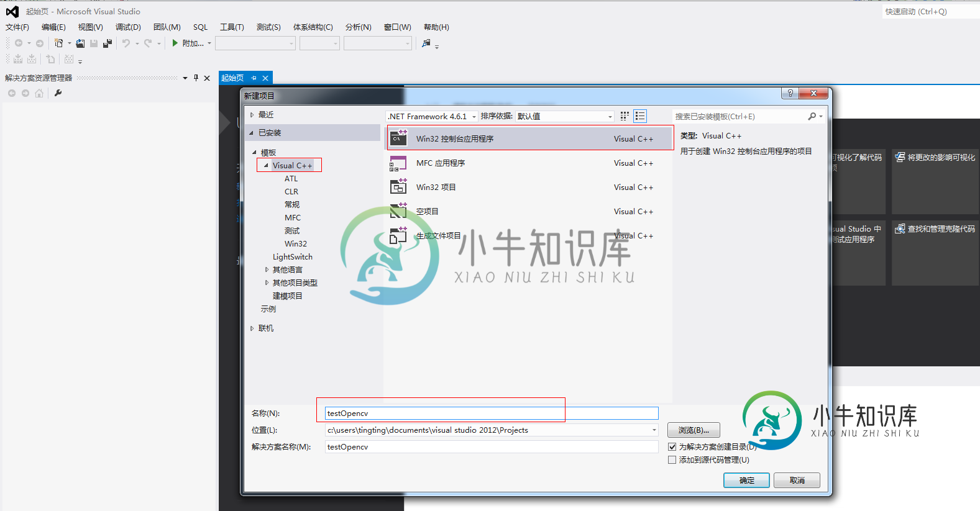Expand the 最近 tree node
Image resolution: width=980 pixels, height=511 pixels.
point(252,115)
